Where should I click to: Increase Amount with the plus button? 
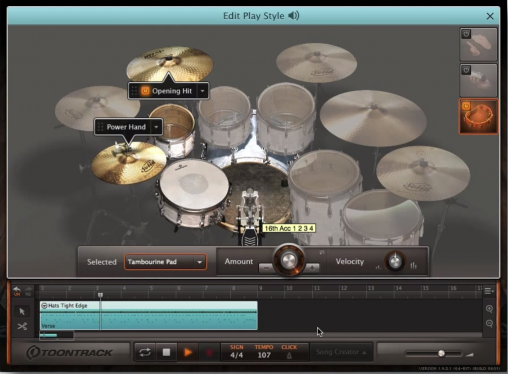tap(312, 268)
